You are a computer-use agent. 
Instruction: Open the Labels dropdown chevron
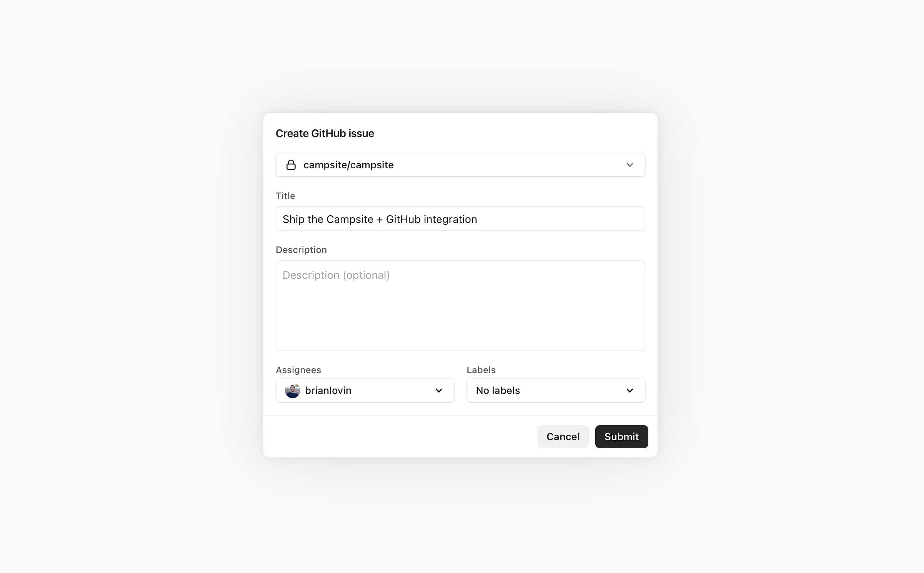coord(630,390)
